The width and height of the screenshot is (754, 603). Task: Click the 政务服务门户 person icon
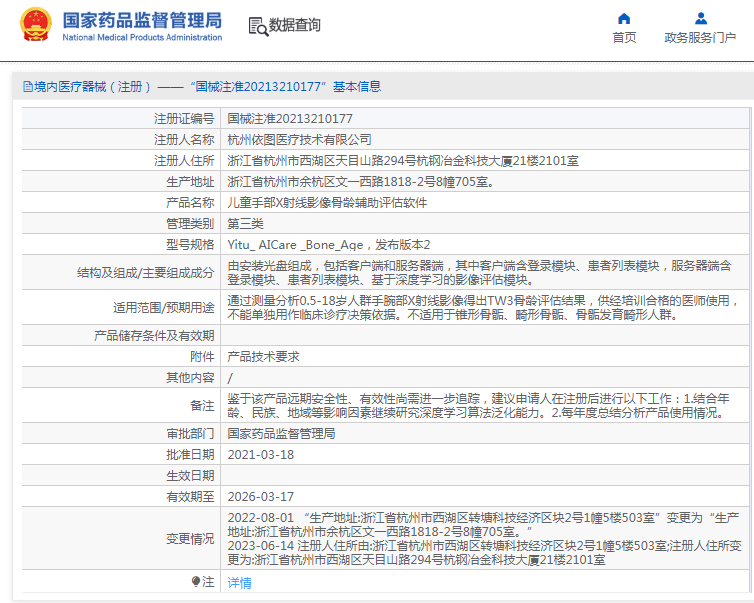(x=701, y=19)
